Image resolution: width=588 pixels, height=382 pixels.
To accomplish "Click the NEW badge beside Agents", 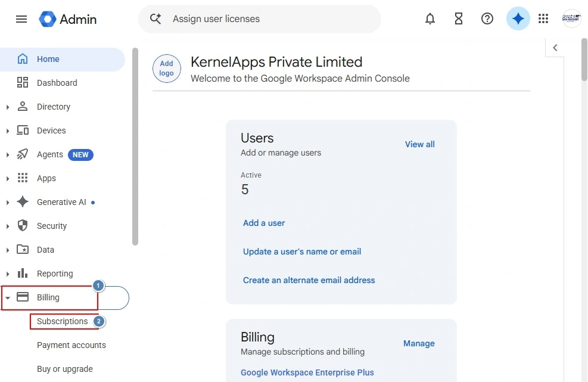I will 80,154.
